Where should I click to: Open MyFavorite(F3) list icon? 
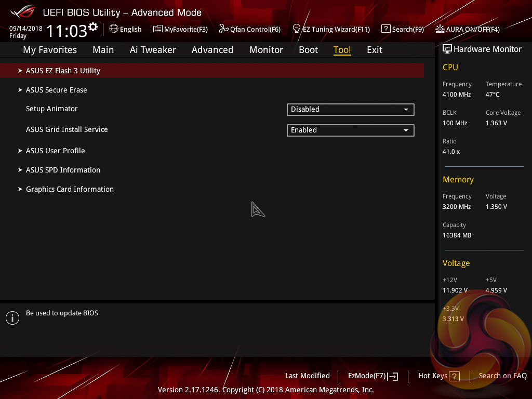pos(158,29)
